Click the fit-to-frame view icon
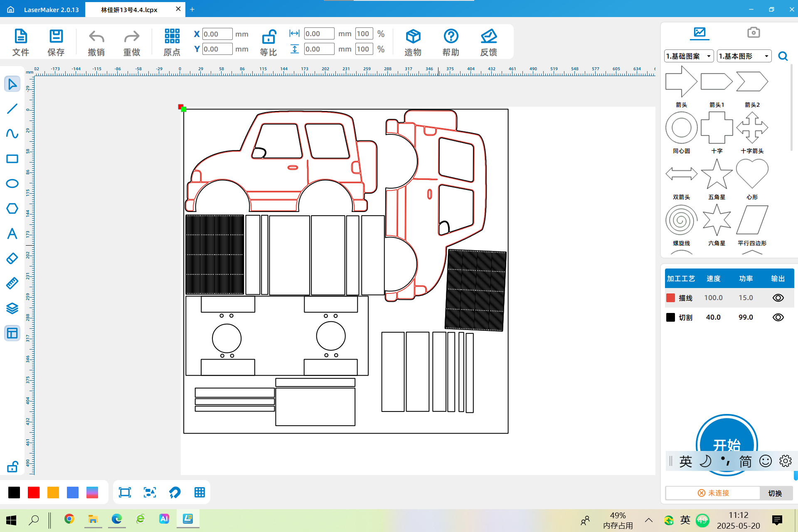Viewport: 798px width, 532px height. pyautogui.click(x=125, y=493)
